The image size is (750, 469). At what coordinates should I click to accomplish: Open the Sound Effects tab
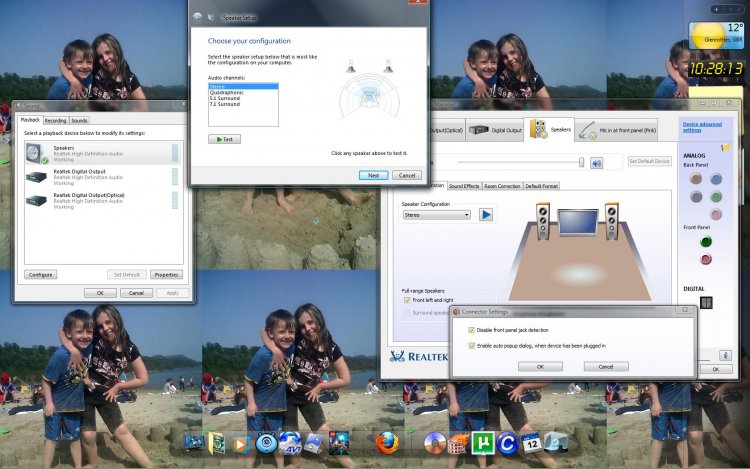(x=464, y=186)
